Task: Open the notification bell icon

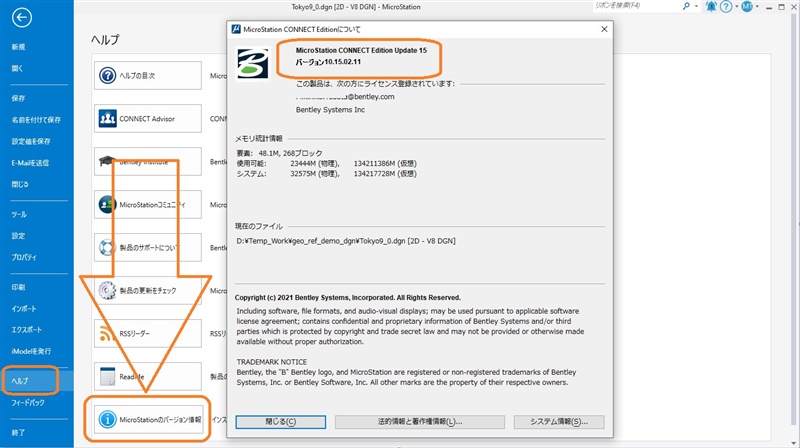Action: pos(711,6)
